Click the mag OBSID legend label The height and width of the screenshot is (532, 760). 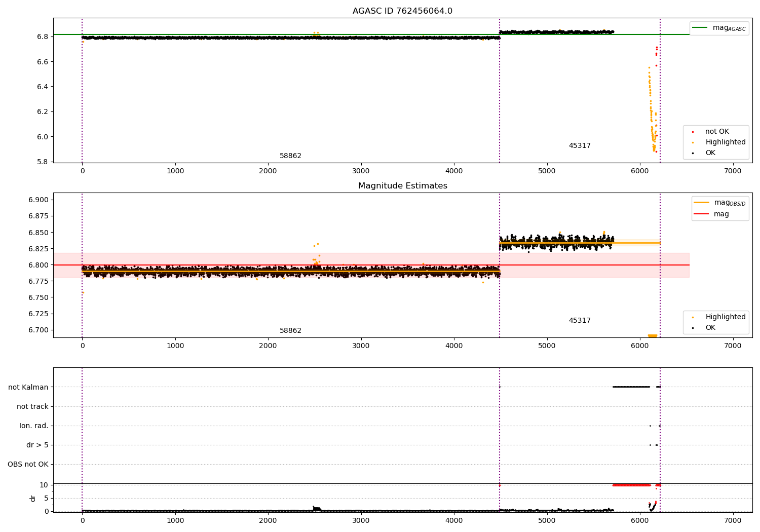(x=730, y=203)
